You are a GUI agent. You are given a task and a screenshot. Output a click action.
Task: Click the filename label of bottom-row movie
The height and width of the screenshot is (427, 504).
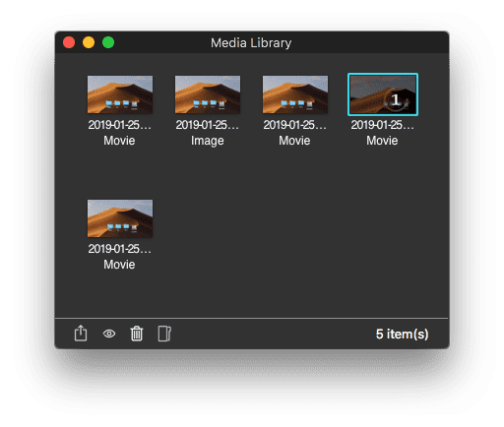click(x=120, y=249)
